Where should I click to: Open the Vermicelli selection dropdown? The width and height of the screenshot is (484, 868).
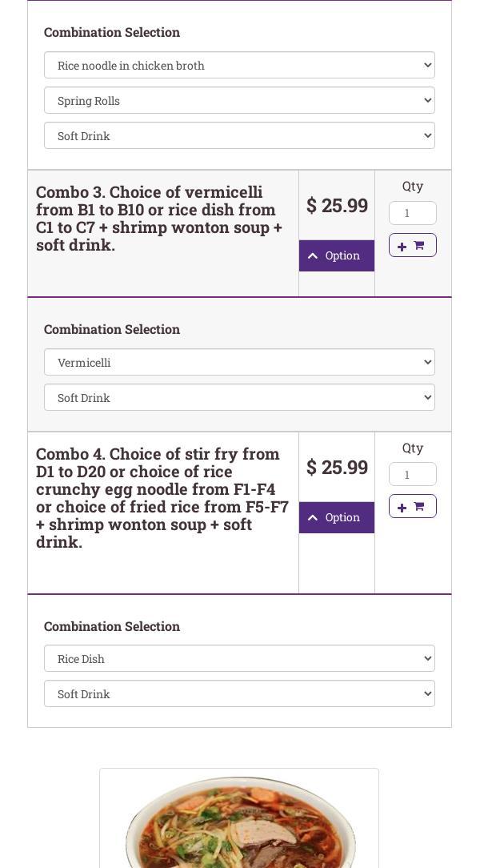(x=239, y=363)
